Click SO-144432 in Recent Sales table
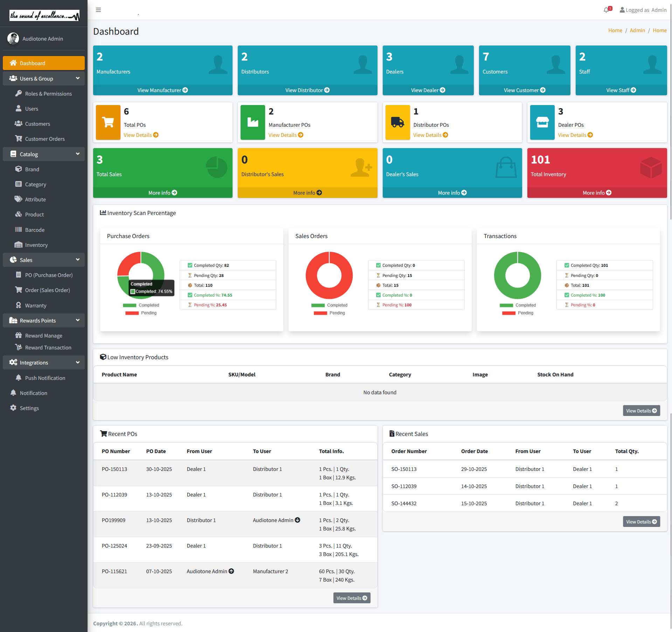This screenshot has width=672, height=632. click(404, 503)
